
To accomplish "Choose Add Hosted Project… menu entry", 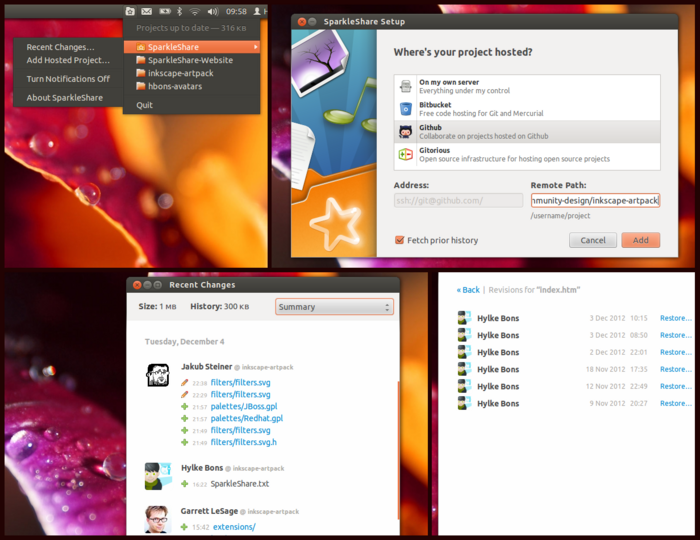I will point(68,60).
